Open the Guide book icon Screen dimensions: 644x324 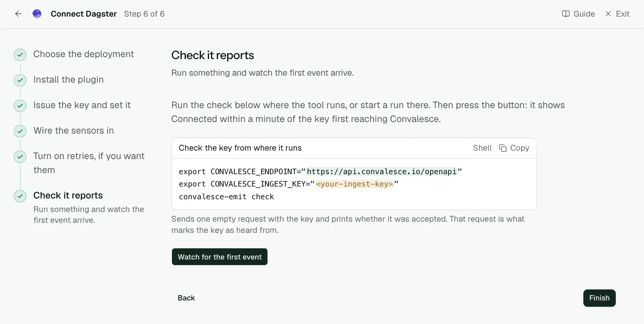(566, 14)
